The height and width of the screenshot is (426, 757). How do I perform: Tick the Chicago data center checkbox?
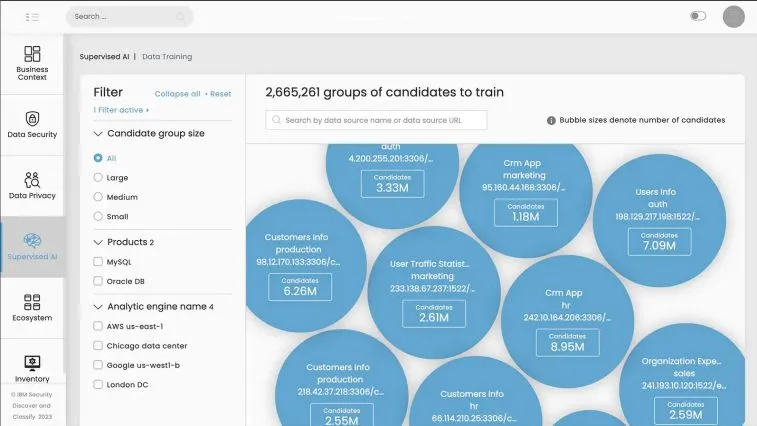point(98,345)
